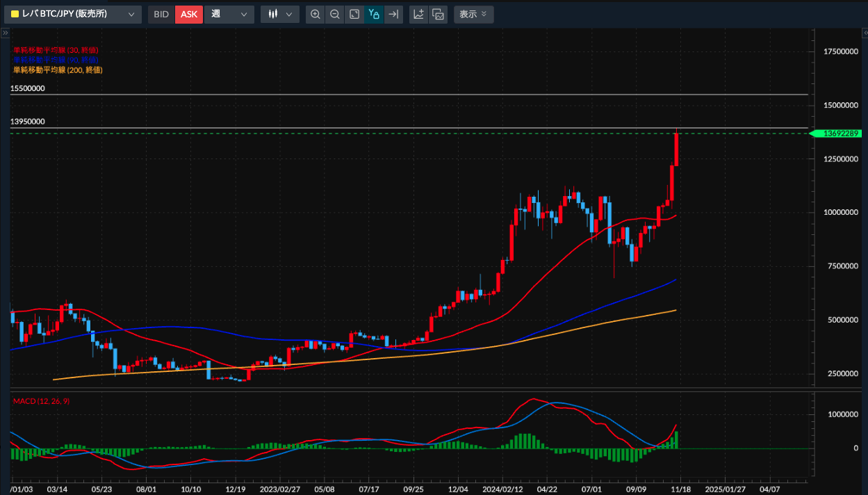Zoom out with the magnifier minus icon

pos(335,14)
